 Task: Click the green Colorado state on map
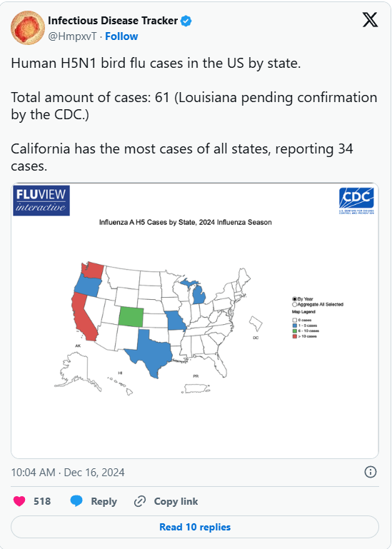point(131,317)
